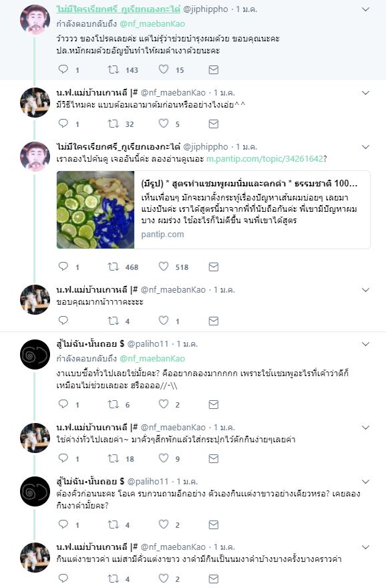Open more options chevron on top @jiphippho tweet
Image resolution: width=386 pixels, height=588 pixels.
366,9
